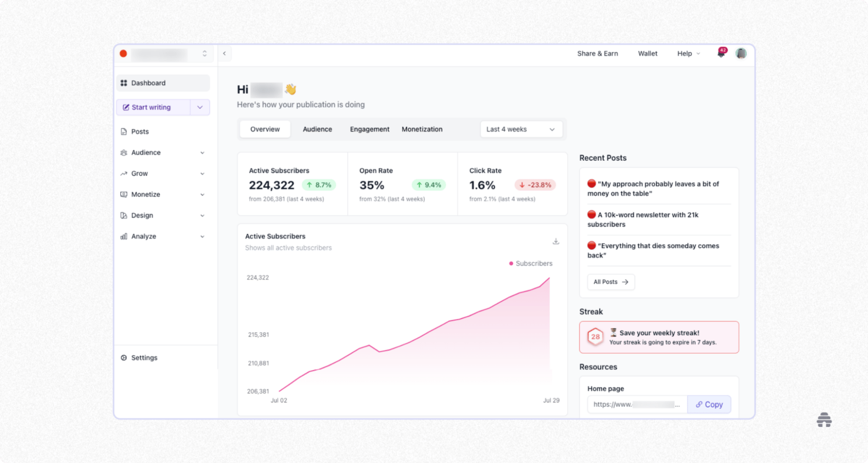Click the All Posts button
The width and height of the screenshot is (868, 463).
(x=610, y=282)
